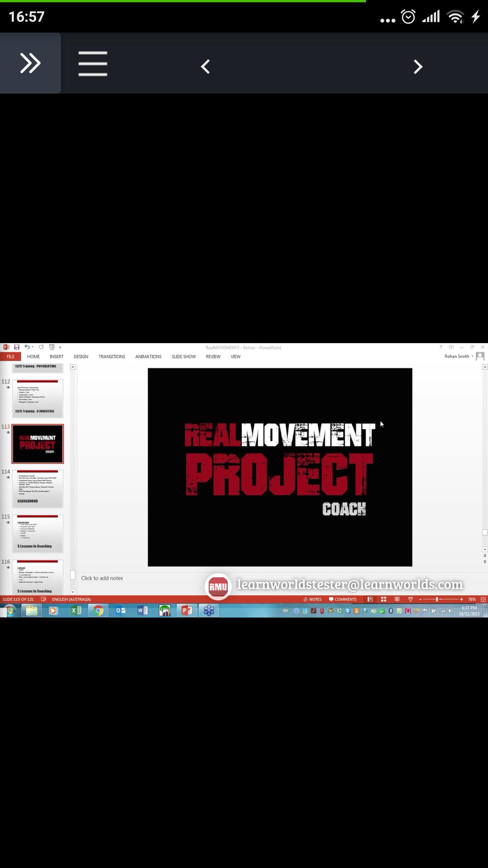Open the hamburger menu in player bar
The width and height of the screenshot is (488, 868).
pyautogui.click(x=93, y=63)
